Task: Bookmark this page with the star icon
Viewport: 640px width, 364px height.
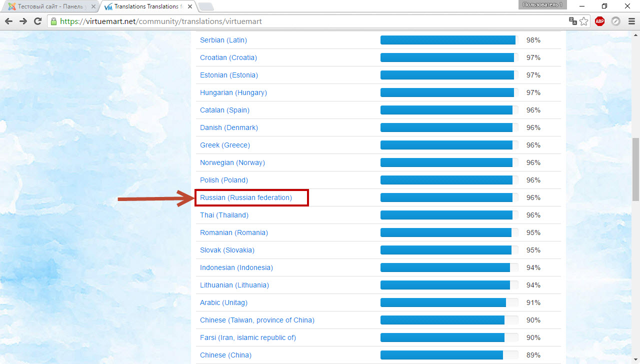Action: click(583, 21)
